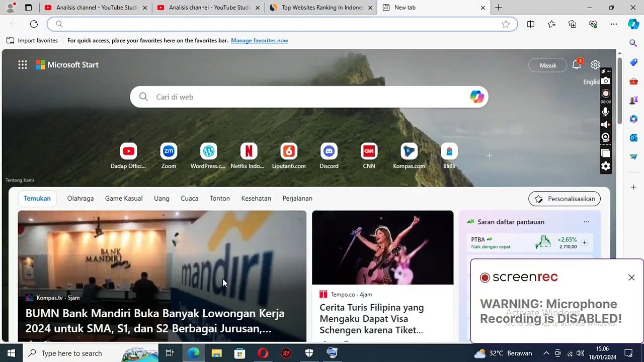Add PTBA to watchlist with plus
Image resolution: width=644 pixels, height=362 pixels.
pos(584,243)
